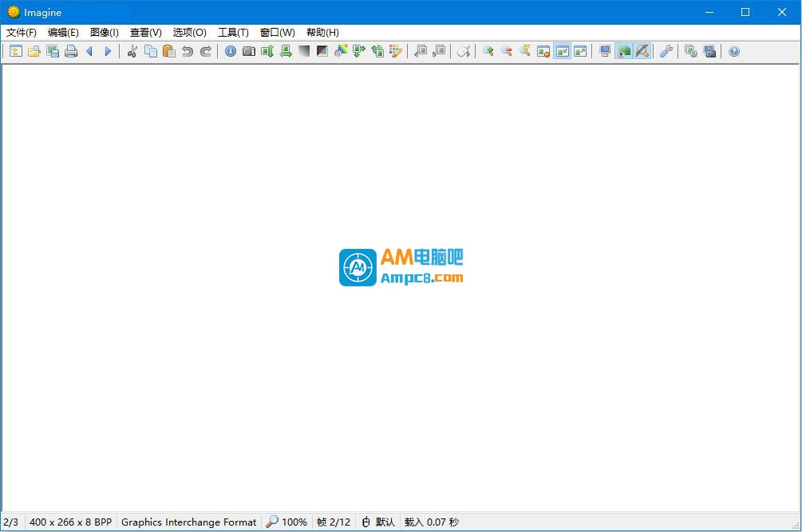Apply the negative image icon
Image resolution: width=802 pixels, height=532 pixels.
[322, 51]
